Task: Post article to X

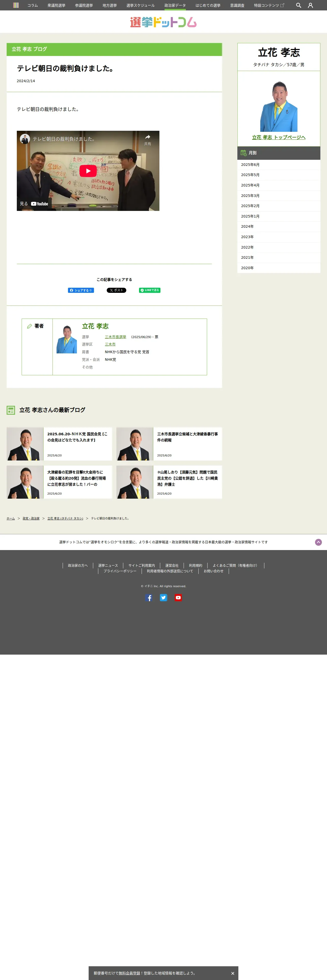Action: (x=116, y=290)
